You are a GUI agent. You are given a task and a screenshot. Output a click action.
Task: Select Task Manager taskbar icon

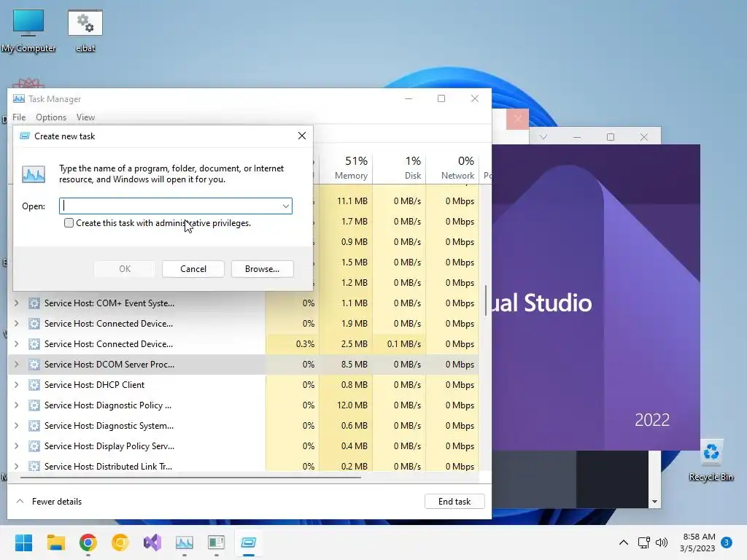click(x=185, y=542)
